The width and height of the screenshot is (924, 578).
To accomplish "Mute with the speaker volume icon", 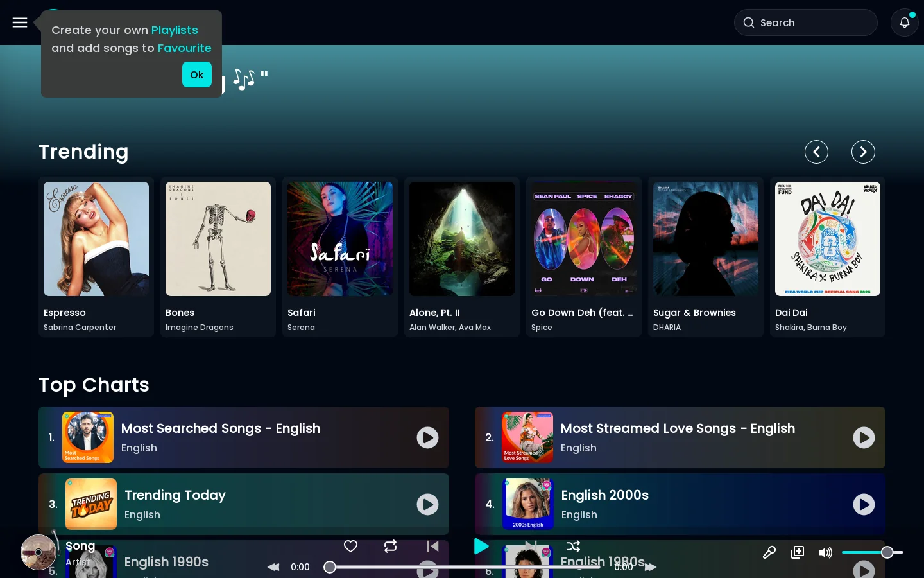I will point(825,552).
